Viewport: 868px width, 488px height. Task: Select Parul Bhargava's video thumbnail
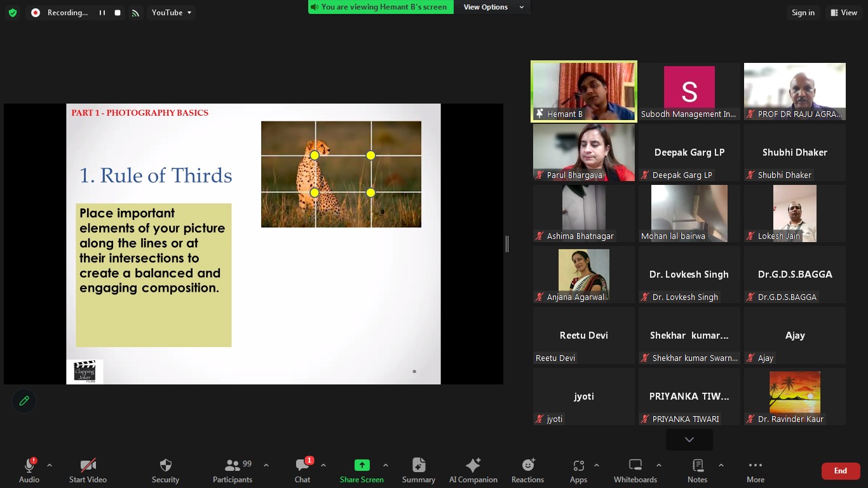(583, 152)
